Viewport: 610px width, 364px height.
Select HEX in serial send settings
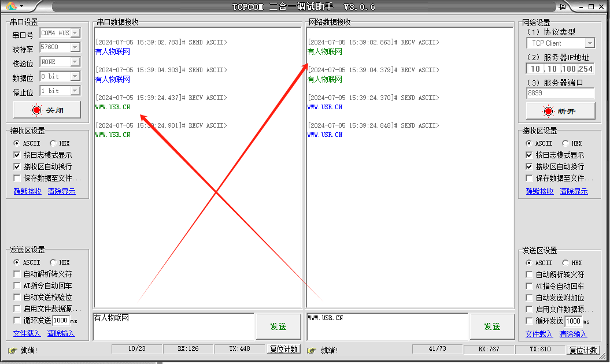[53, 262]
